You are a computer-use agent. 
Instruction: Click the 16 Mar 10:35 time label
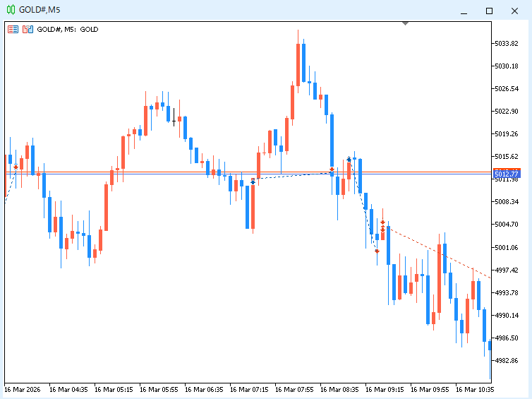[475, 389]
